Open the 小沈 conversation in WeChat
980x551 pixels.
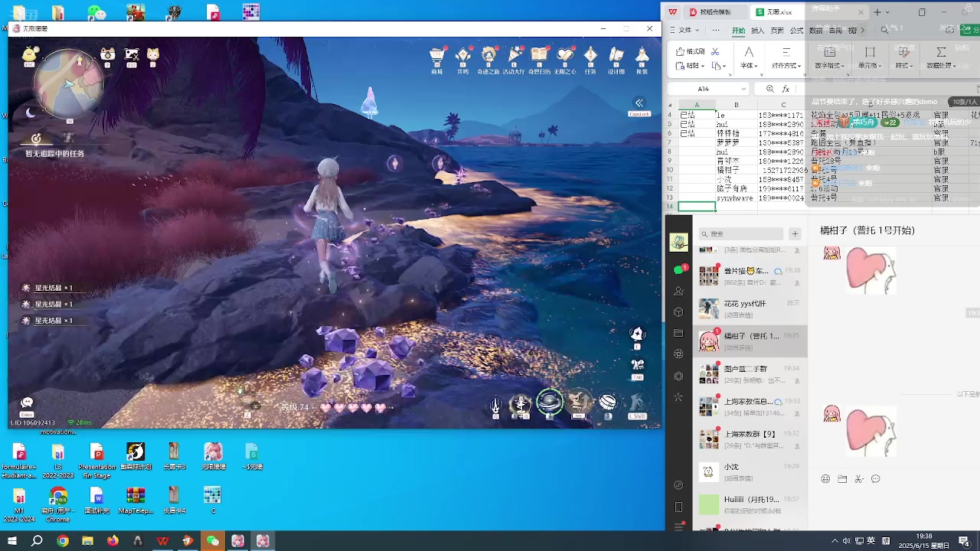750,471
